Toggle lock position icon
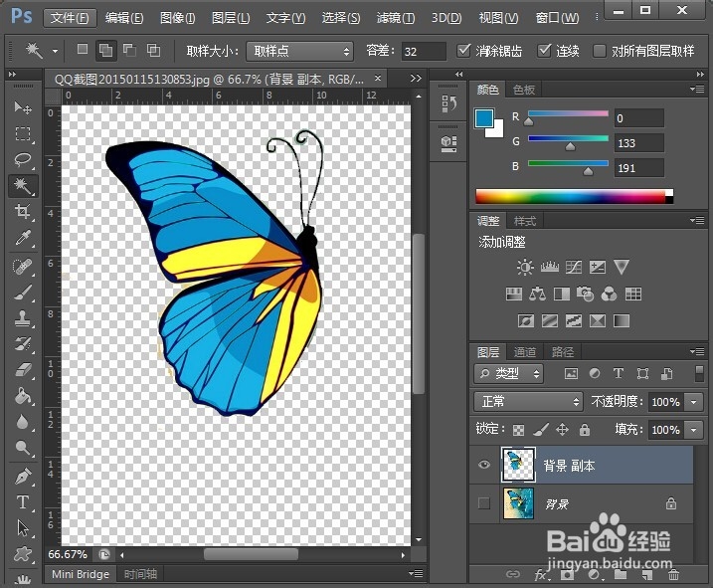Image resolution: width=713 pixels, height=588 pixels. click(x=563, y=429)
